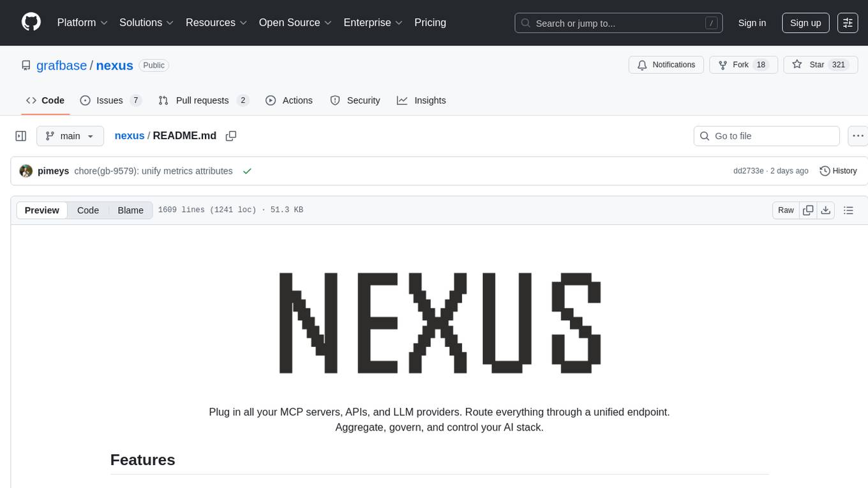Open the pimeys username link

point(54,171)
